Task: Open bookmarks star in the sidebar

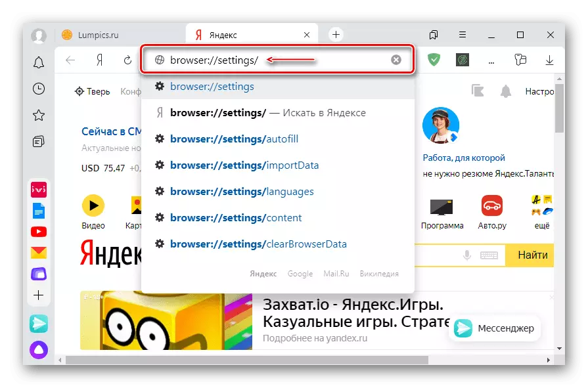Action: tap(39, 116)
